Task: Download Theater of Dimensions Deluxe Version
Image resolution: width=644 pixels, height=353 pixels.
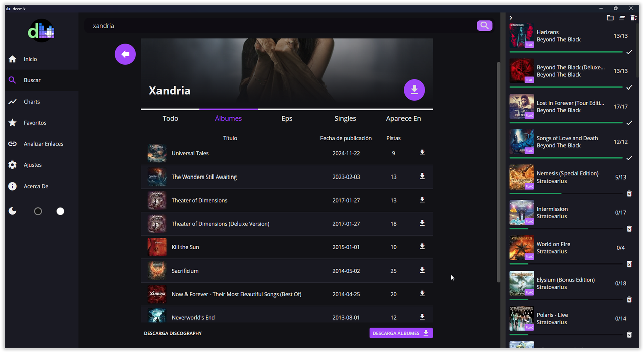Action: (x=422, y=223)
